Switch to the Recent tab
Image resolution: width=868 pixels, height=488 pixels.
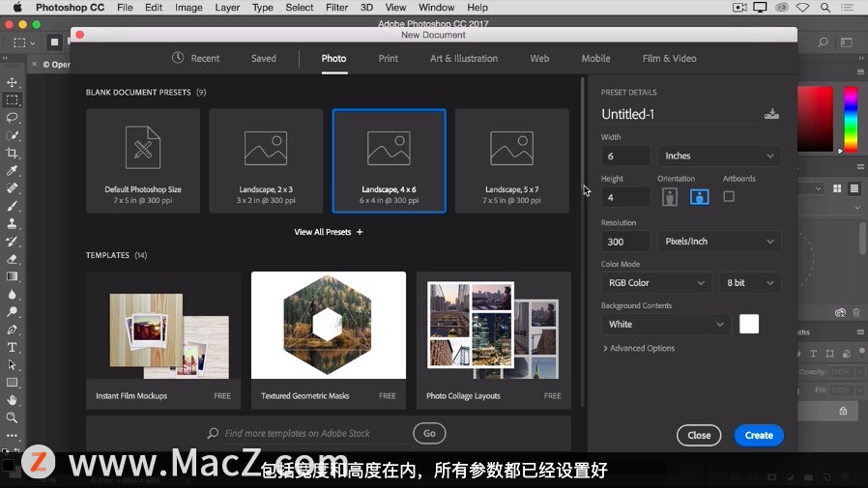pos(196,58)
